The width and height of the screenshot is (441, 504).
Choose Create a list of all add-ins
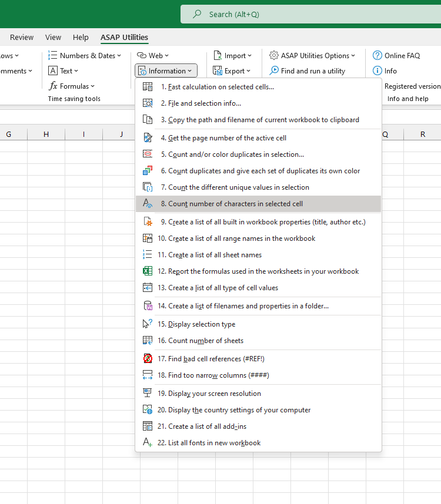[258, 426]
